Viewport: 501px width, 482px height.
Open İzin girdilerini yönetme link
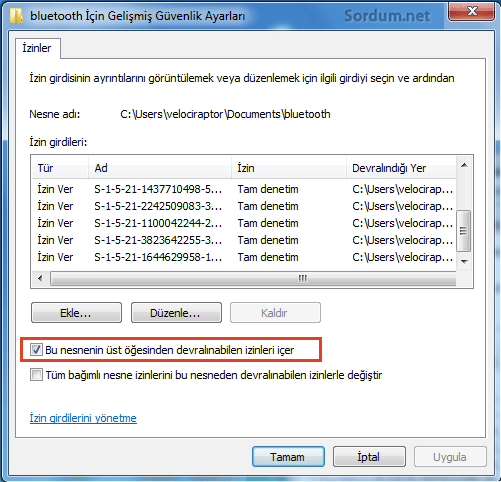(x=83, y=418)
